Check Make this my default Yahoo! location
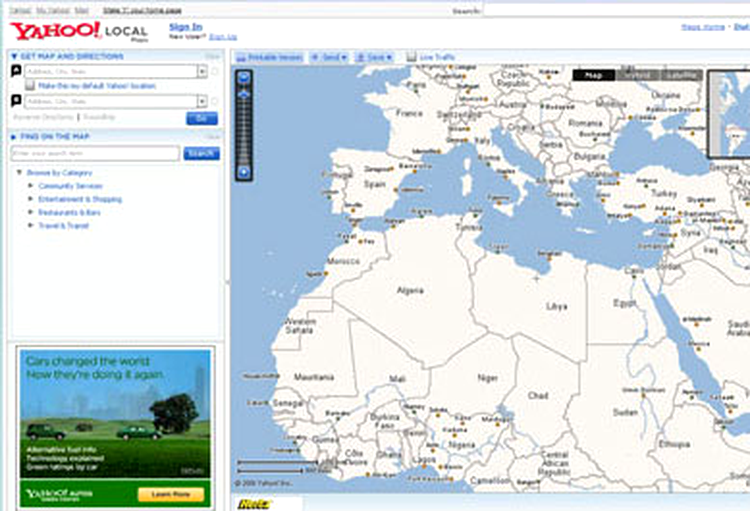The height and width of the screenshot is (511, 750). [x=30, y=86]
